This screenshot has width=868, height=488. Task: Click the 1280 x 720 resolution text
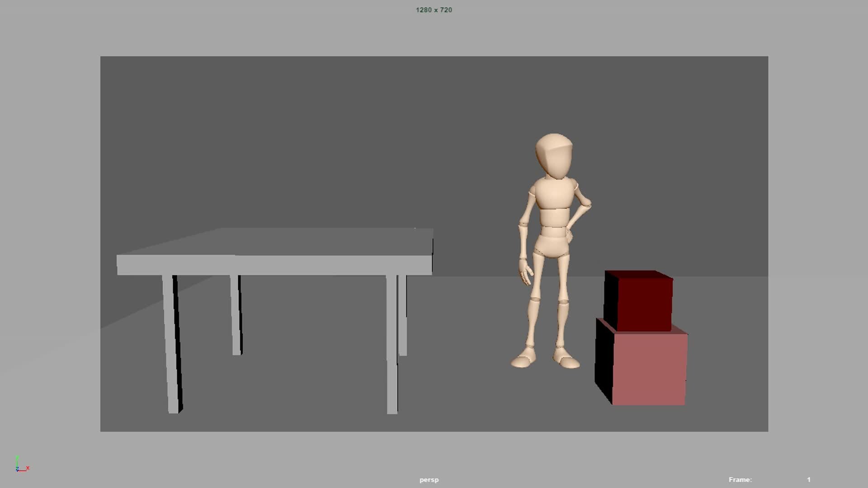click(x=434, y=10)
